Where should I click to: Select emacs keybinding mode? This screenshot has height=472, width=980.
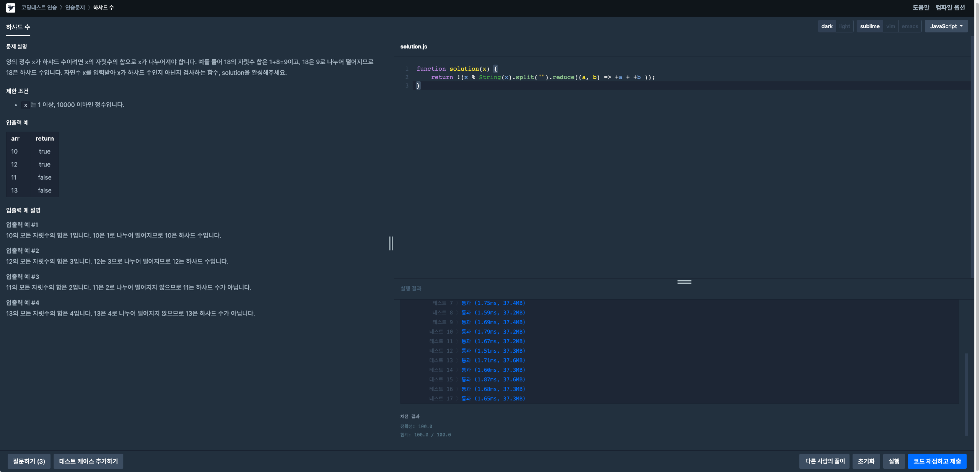click(910, 26)
